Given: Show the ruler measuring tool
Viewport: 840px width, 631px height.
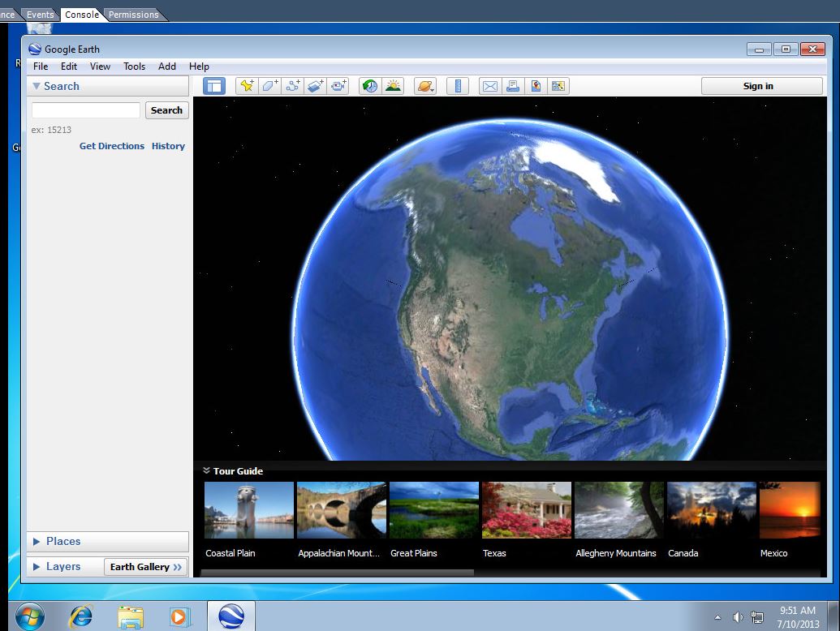Looking at the screenshot, I should 458,86.
